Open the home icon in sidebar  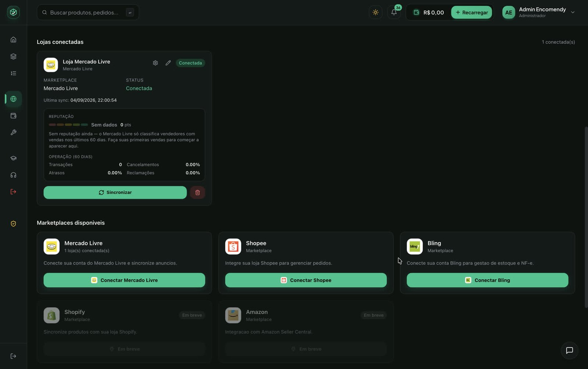coord(13,39)
